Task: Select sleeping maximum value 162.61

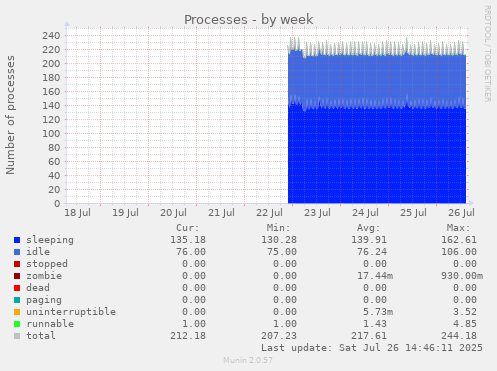Action: click(x=459, y=240)
